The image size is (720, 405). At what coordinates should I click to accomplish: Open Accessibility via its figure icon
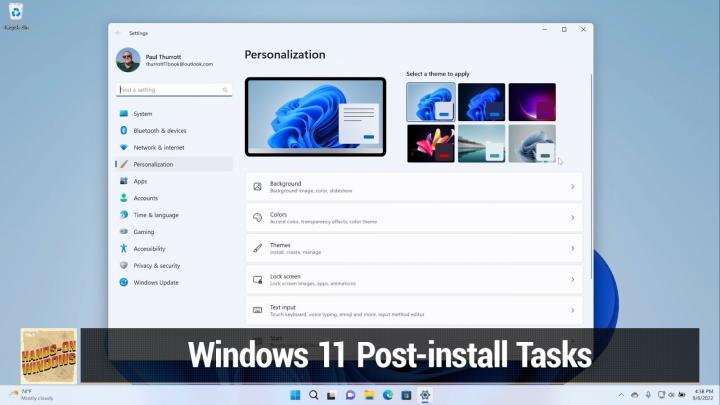tap(124, 248)
